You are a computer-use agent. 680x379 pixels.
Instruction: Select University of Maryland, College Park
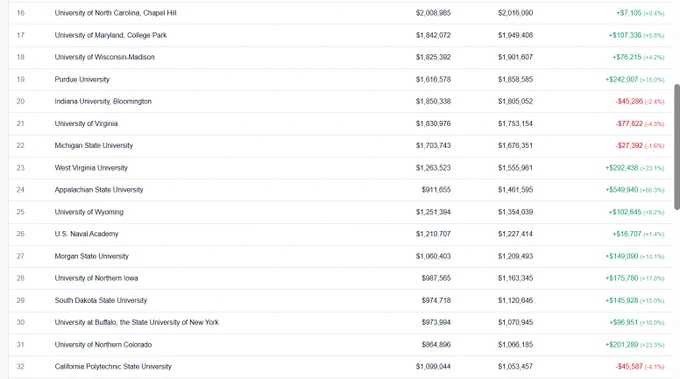tap(111, 35)
